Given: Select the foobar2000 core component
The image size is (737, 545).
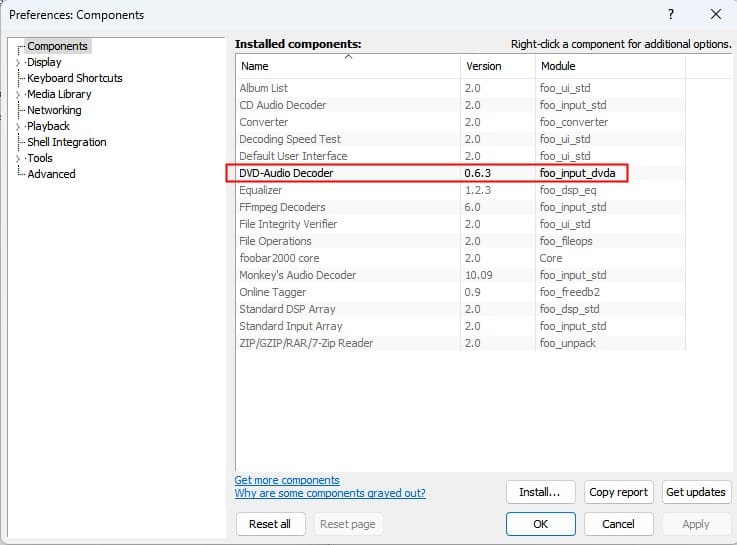Looking at the screenshot, I should point(461,258).
